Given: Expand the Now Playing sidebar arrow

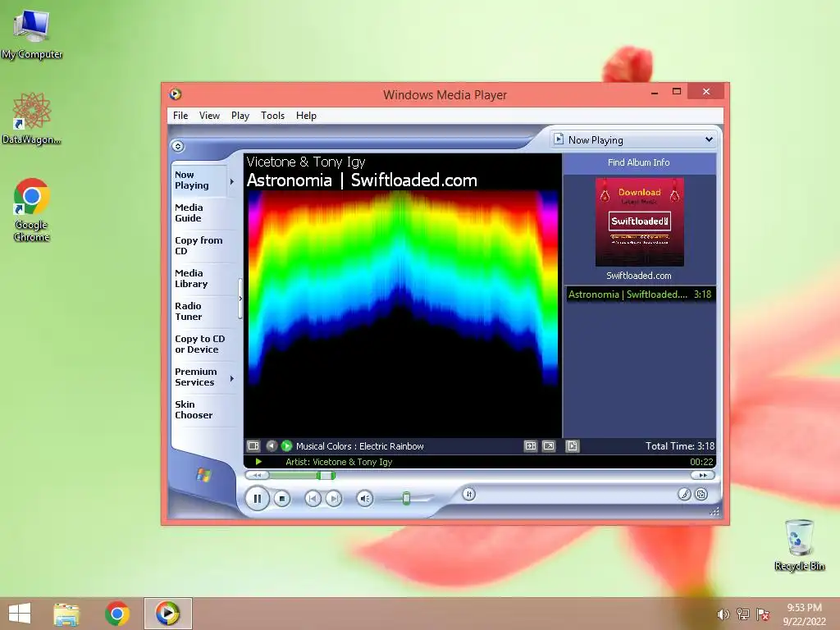Looking at the screenshot, I should [232, 181].
